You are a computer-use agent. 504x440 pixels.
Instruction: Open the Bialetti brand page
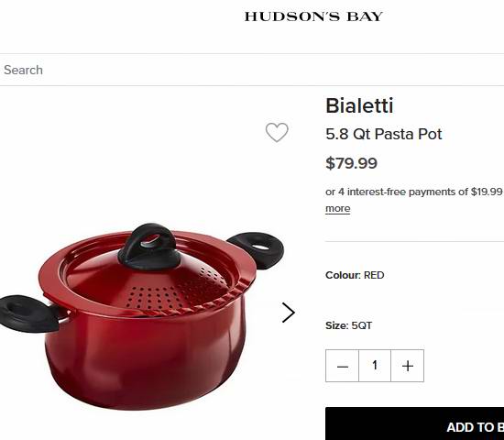pos(359,105)
